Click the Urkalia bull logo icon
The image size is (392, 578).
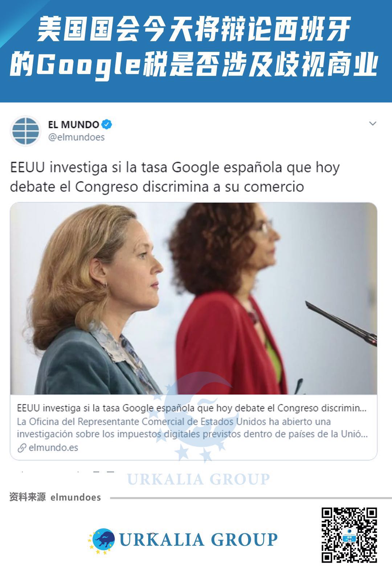102,540
